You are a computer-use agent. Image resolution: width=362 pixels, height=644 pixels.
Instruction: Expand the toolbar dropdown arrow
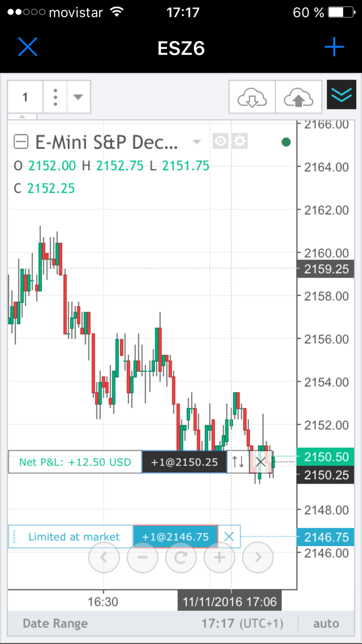pyautogui.click(x=78, y=97)
